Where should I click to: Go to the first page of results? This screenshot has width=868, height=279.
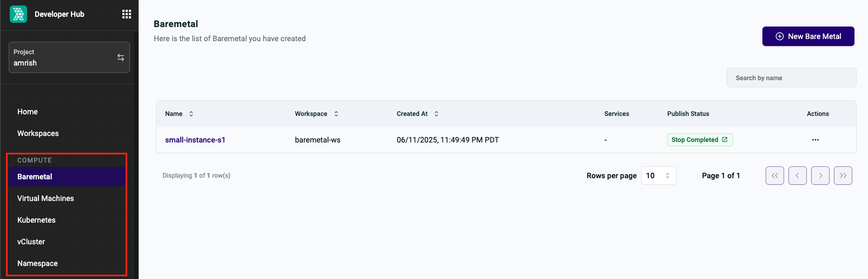tap(775, 176)
